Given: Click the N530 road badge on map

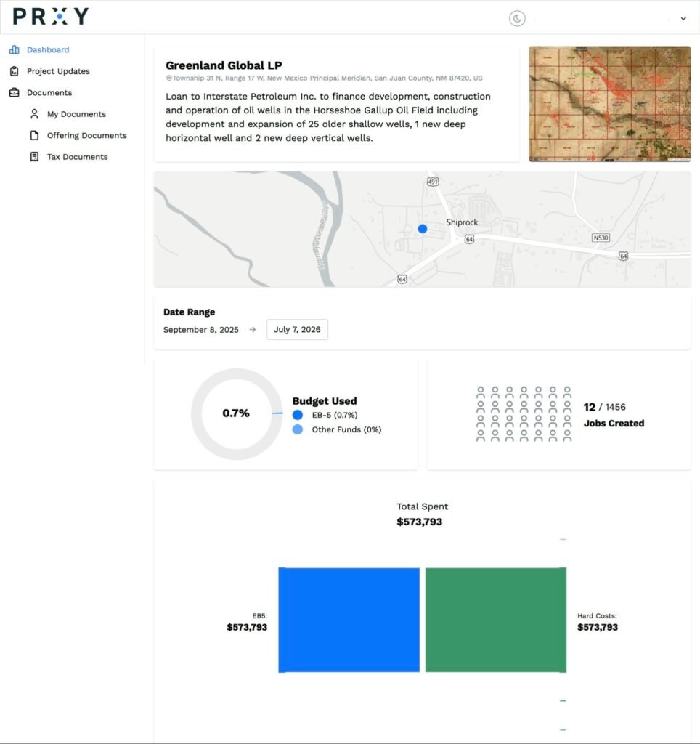Looking at the screenshot, I should pos(601,238).
